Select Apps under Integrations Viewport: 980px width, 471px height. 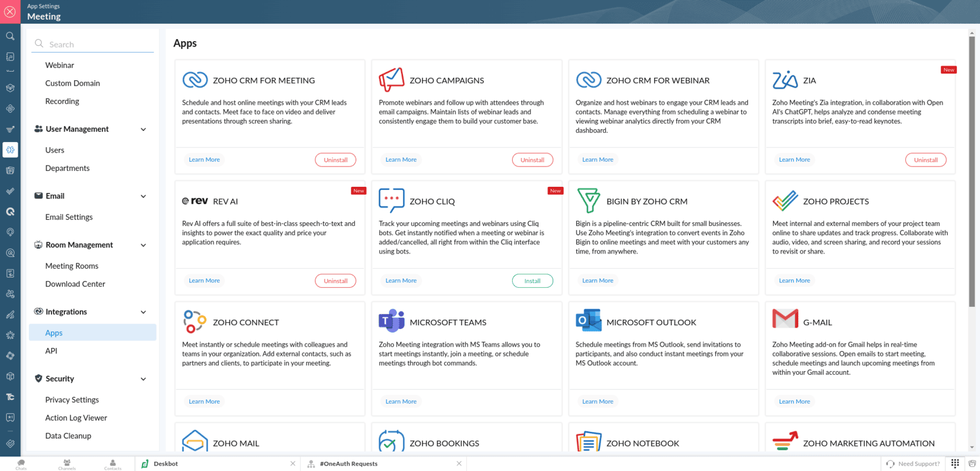[92, 333]
